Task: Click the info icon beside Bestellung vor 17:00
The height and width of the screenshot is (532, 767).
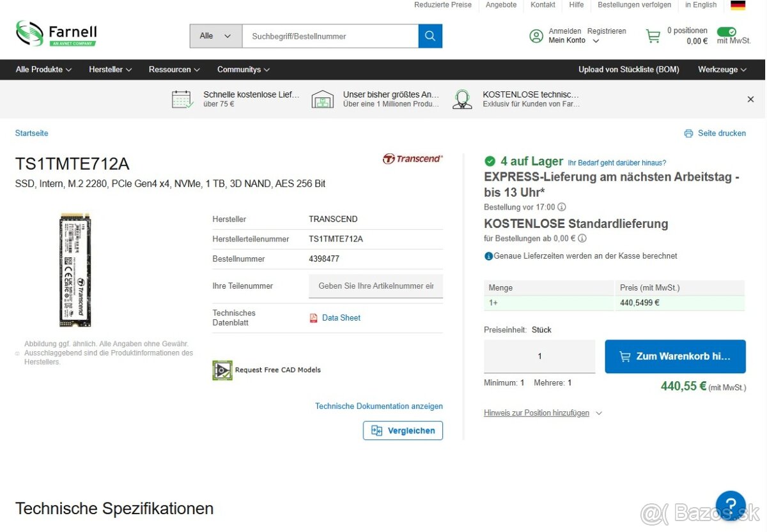Action: point(562,207)
